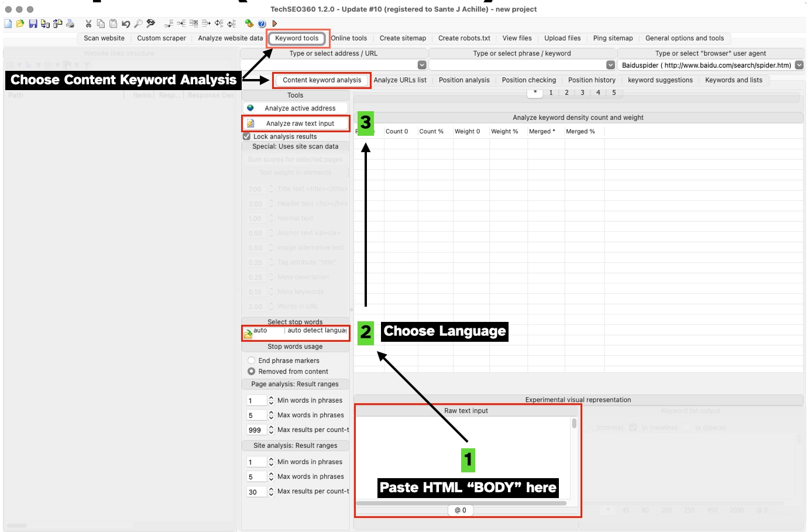Switch to the Ping sitemap tab
This screenshot has width=807, height=532.
coord(613,38)
